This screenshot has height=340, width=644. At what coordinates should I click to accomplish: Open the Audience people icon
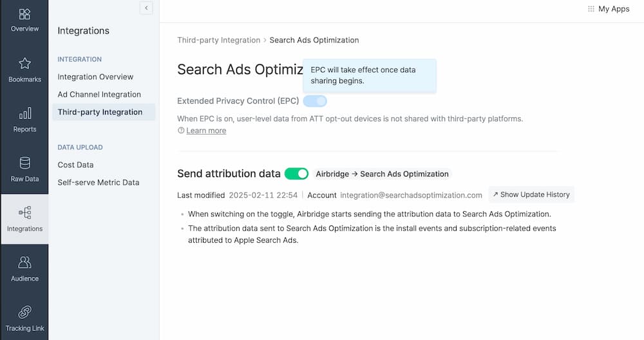(24, 263)
